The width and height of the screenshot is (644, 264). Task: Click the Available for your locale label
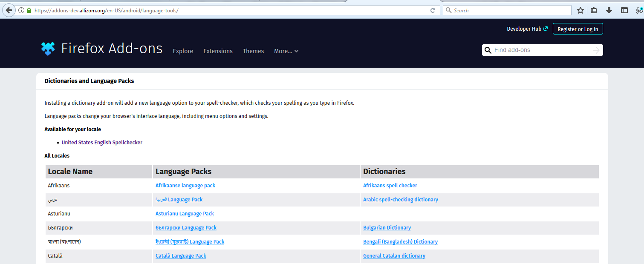(72, 129)
